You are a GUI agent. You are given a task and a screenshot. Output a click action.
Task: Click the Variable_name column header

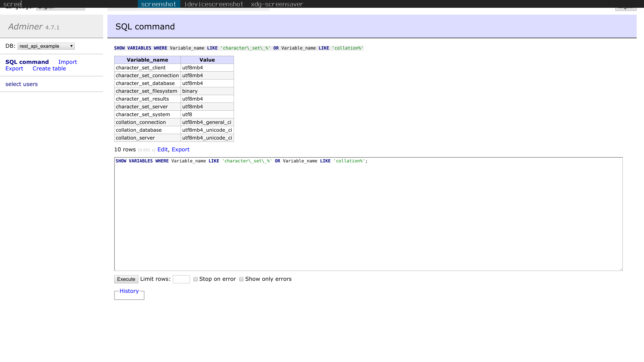(x=147, y=60)
